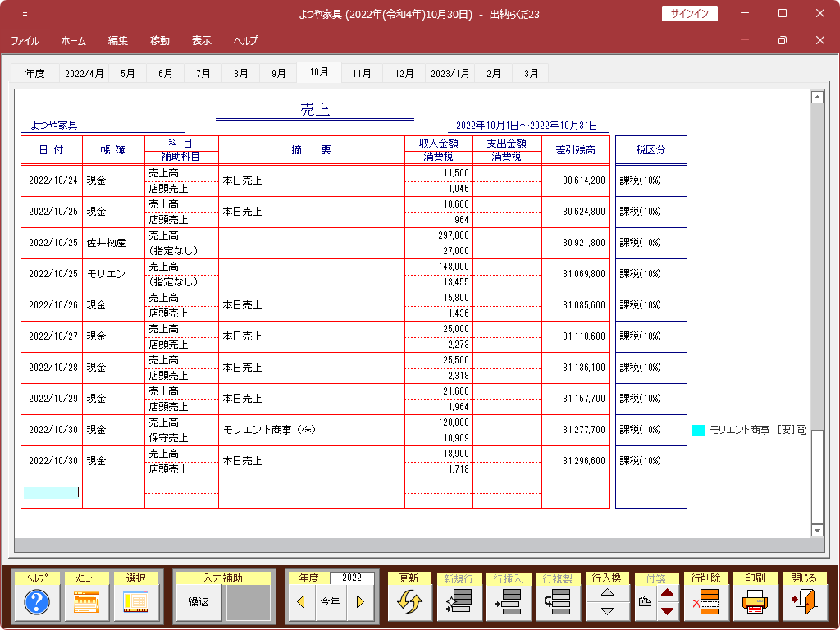
Task: Switch to the 2月 tab
Action: 493,73
